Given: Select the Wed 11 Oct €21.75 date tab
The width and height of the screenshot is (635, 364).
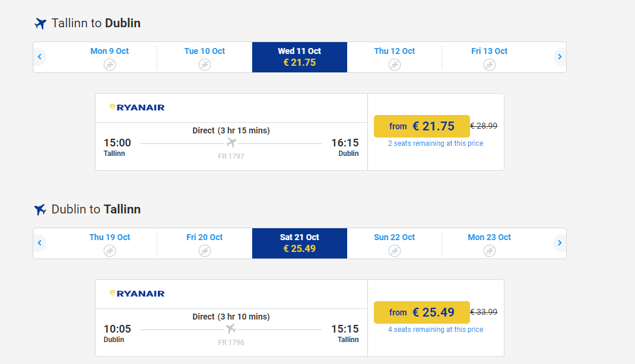Looking at the screenshot, I should point(300,58).
